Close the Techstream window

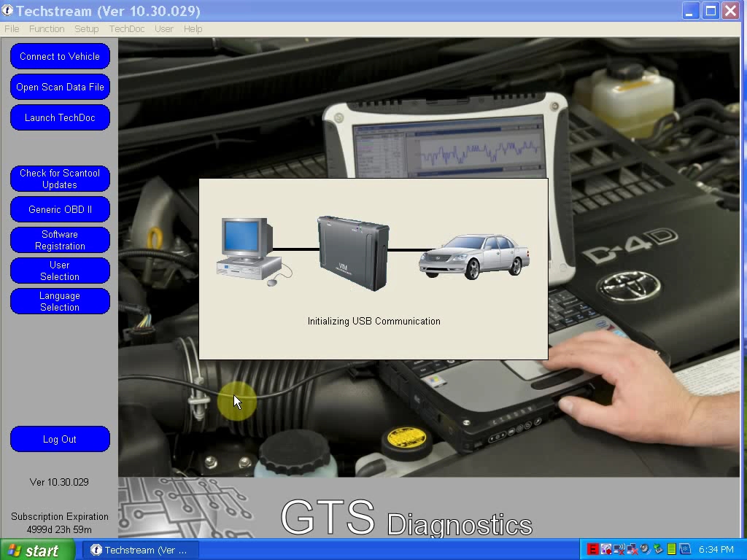tap(731, 10)
